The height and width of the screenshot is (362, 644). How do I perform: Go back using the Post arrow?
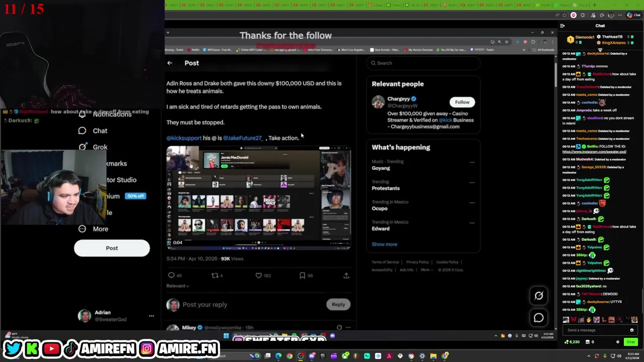click(170, 63)
